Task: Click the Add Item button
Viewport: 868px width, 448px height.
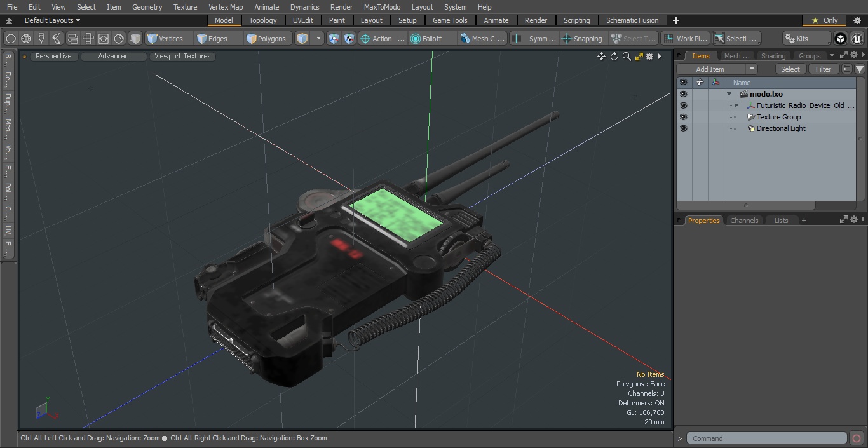Action: (710, 69)
